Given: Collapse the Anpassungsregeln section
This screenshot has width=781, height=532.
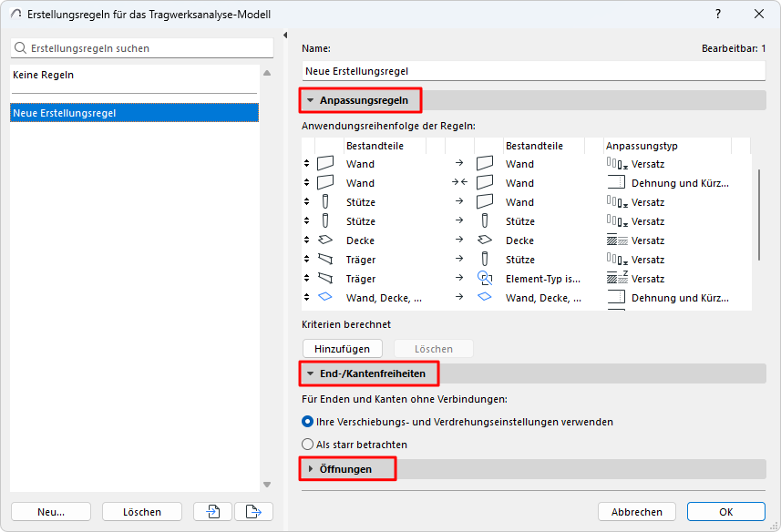Looking at the screenshot, I should point(311,99).
